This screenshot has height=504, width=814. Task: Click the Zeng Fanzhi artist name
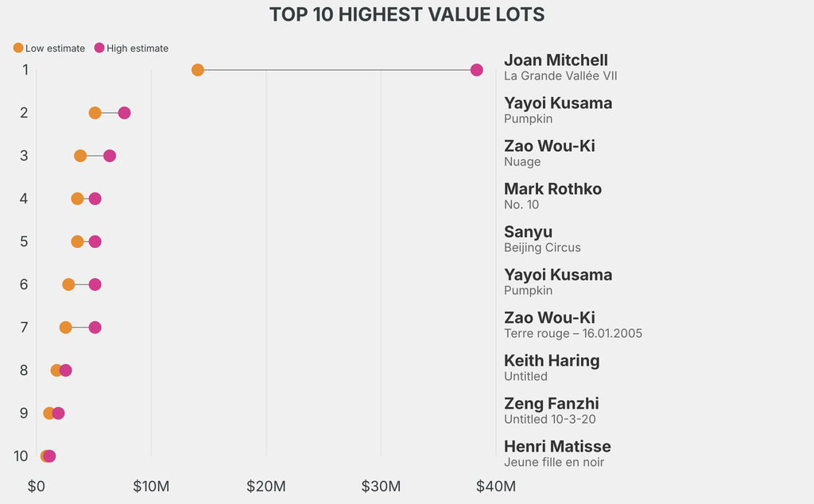[x=551, y=404]
